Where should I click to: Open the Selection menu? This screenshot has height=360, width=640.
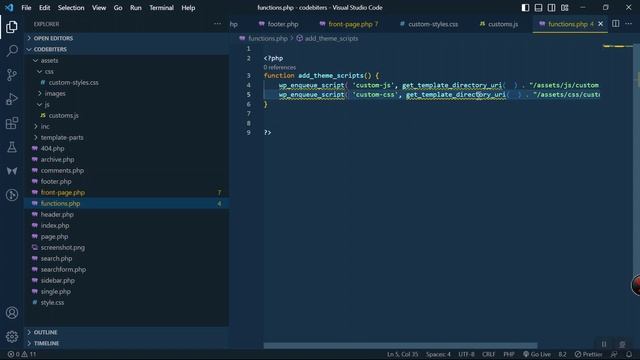(x=71, y=8)
